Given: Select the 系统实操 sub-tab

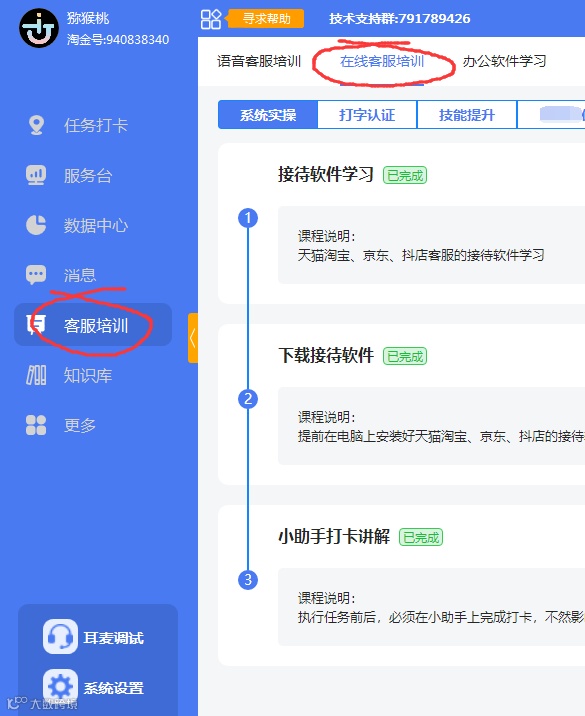Looking at the screenshot, I should 268,115.
